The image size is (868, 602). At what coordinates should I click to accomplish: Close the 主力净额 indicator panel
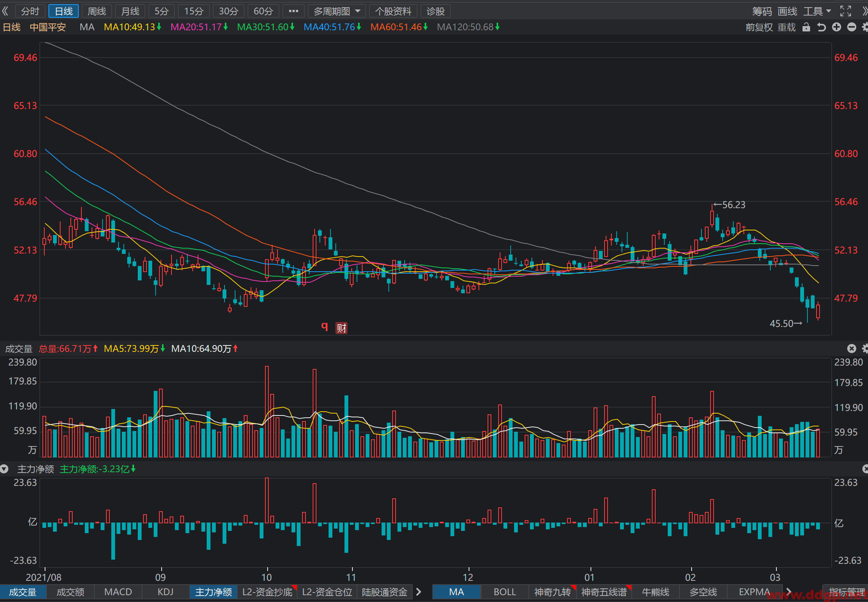pos(865,469)
